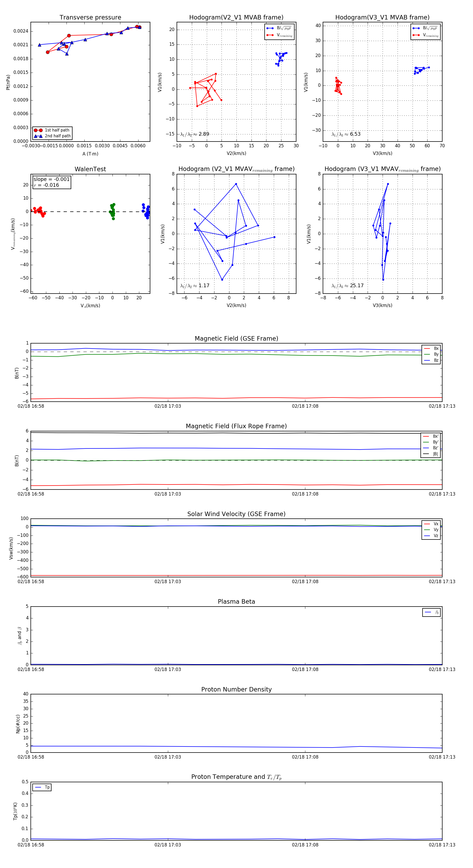The width and height of the screenshot is (473, 868).
Task: Select the Bz legend entry in GSE magnetic field plot
Action: (431, 360)
